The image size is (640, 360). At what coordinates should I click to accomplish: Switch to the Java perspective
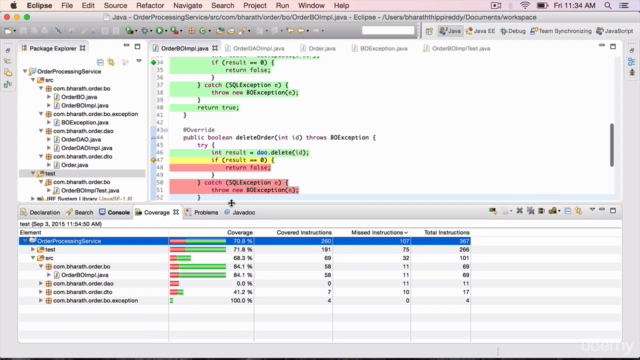point(450,31)
